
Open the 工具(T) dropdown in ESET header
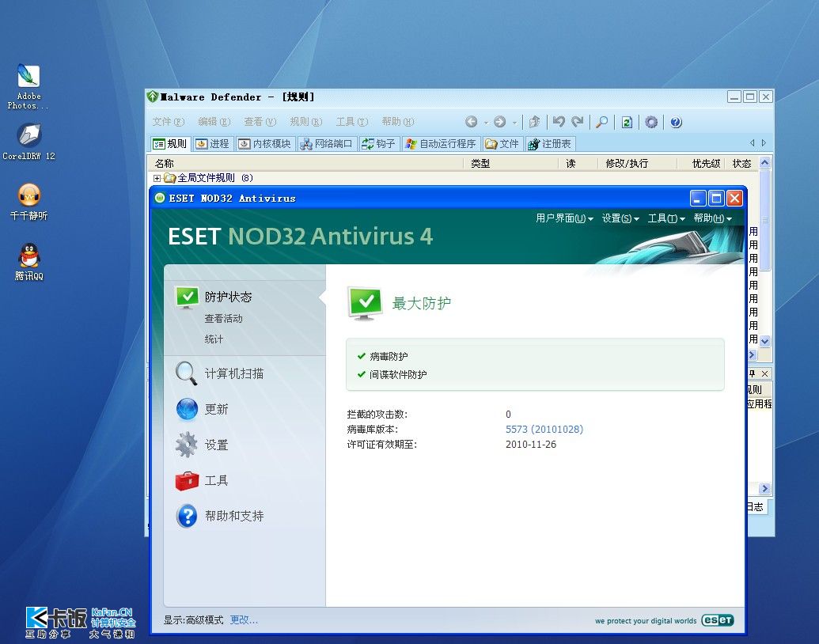[x=666, y=218]
